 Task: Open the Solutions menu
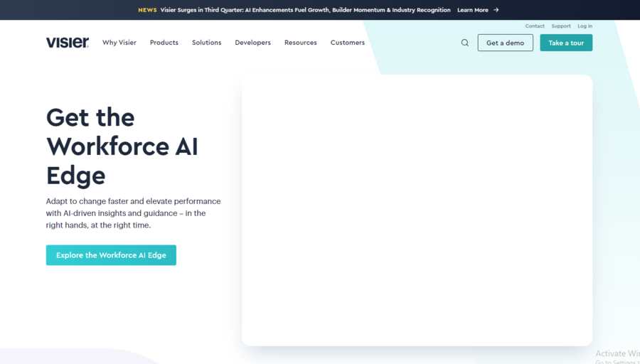point(206,43)
